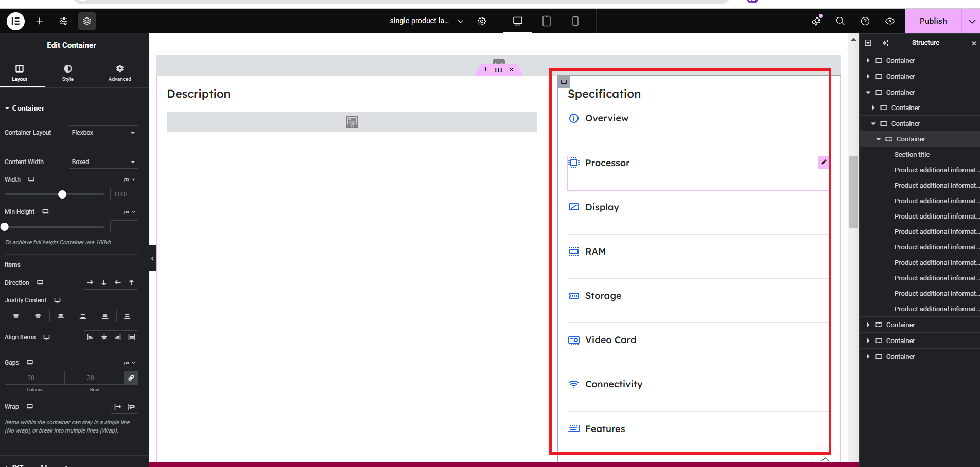The image size is (980, 467).
Task: Click the Width responsive device icon
Action: tap(31, 179)
